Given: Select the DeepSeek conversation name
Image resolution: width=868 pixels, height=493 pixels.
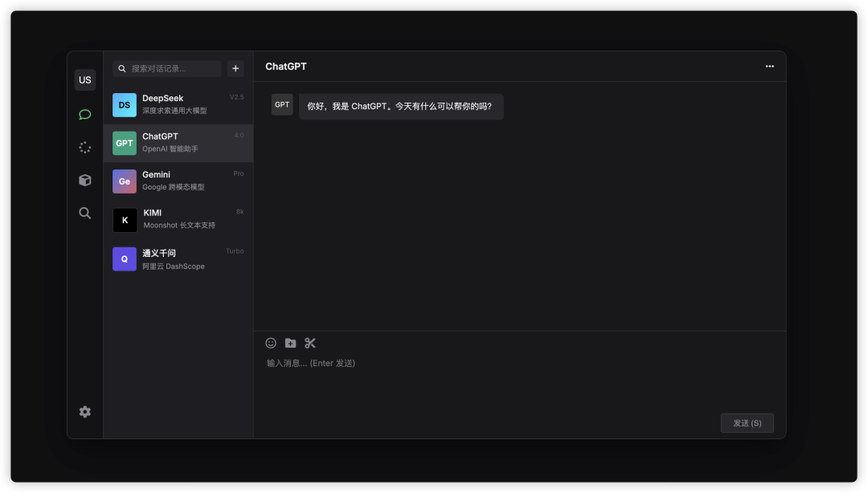Looking at the screenshot, I should (x=162, y=99).
